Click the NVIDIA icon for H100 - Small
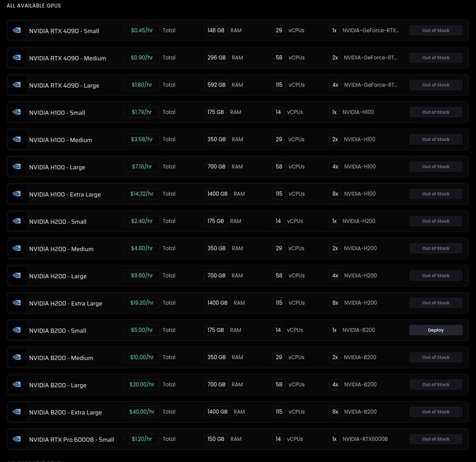This screenshot has width=476, height=462. 17,112
